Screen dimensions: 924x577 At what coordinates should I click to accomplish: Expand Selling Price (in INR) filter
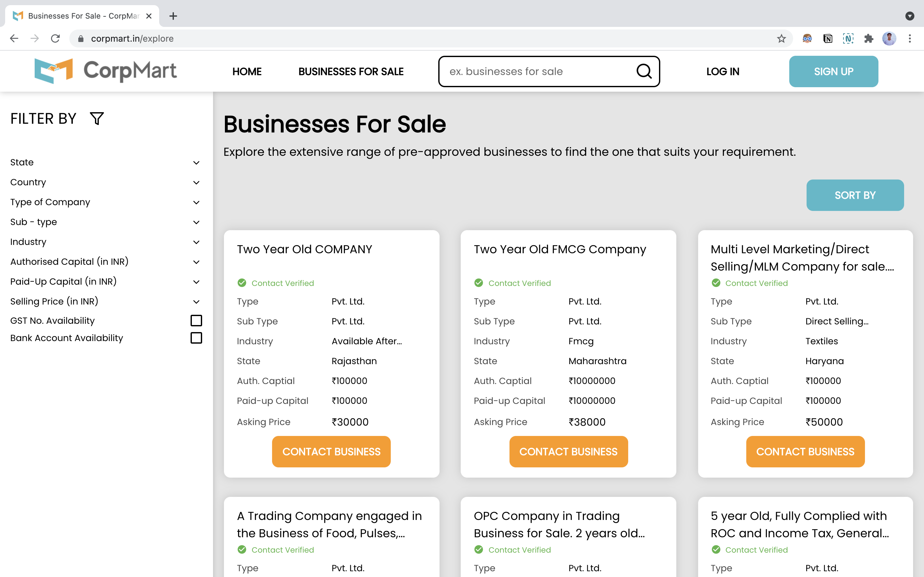coord(196,301)
